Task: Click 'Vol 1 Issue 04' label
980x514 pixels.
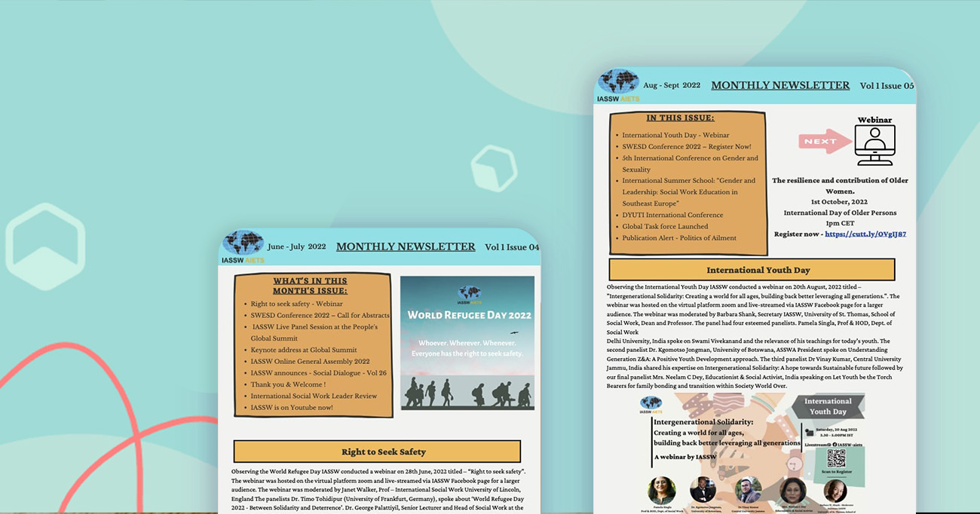Action: pos(512,246)
